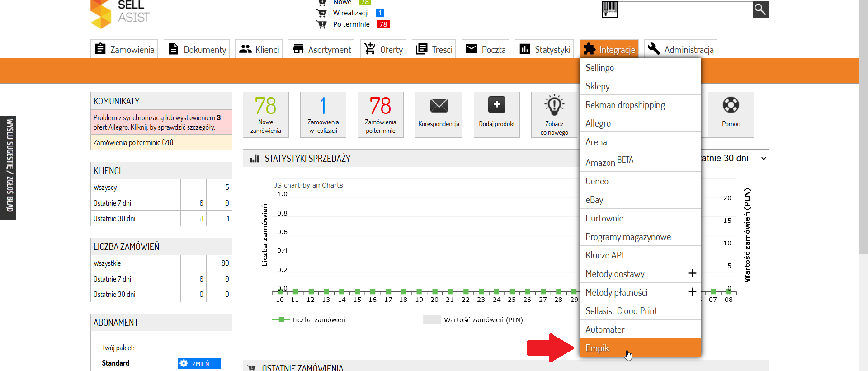Click the barcode scanner icon
The width and height of the screenshot is (868, 371).
pyautogui.click(x=610, y=9)
